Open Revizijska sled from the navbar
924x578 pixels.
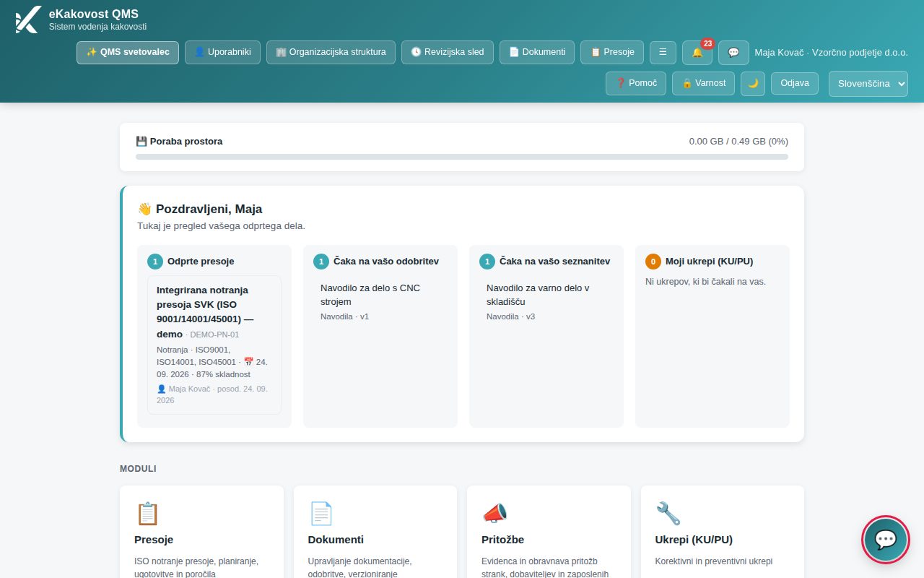[x=448, y=52]
